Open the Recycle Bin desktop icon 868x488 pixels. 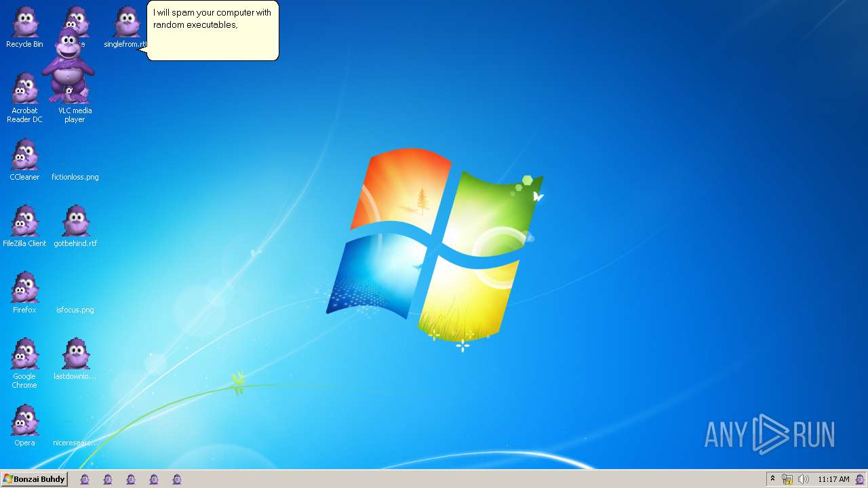pyautogui.click(x=24, y=28)
